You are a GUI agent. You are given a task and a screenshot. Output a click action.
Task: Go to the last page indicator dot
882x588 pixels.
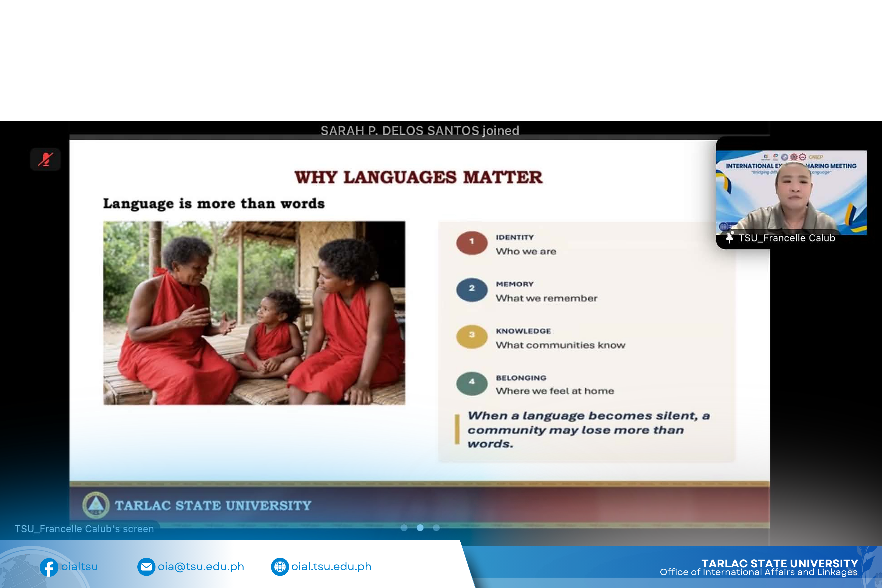coord(436,528)
